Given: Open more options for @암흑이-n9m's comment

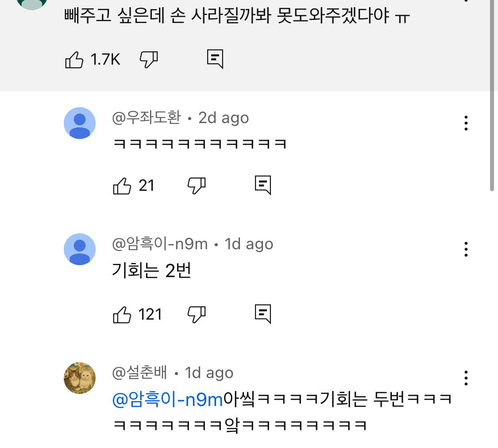Looking at the screenshot, I should coord(466,250).
